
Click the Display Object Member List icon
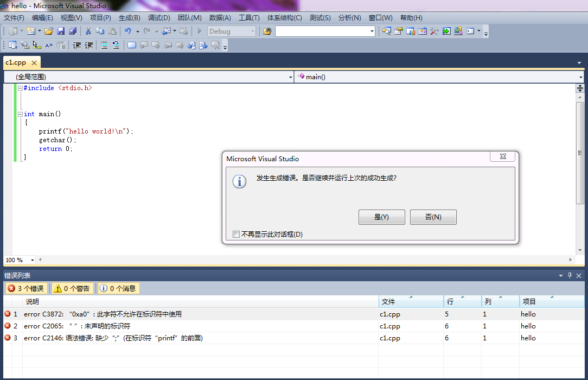click(x=13, y=46)
